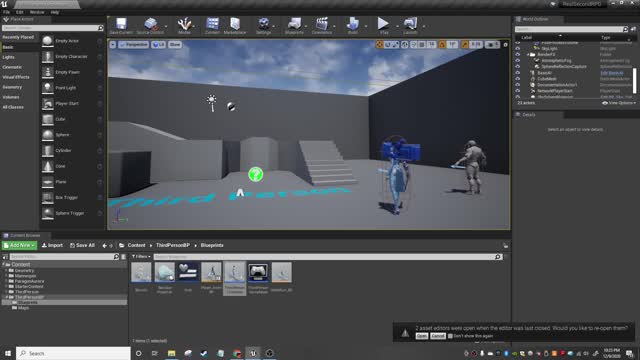Screen dimensions: 640x360
Task: Open the Edit menu
Action: 20,12
